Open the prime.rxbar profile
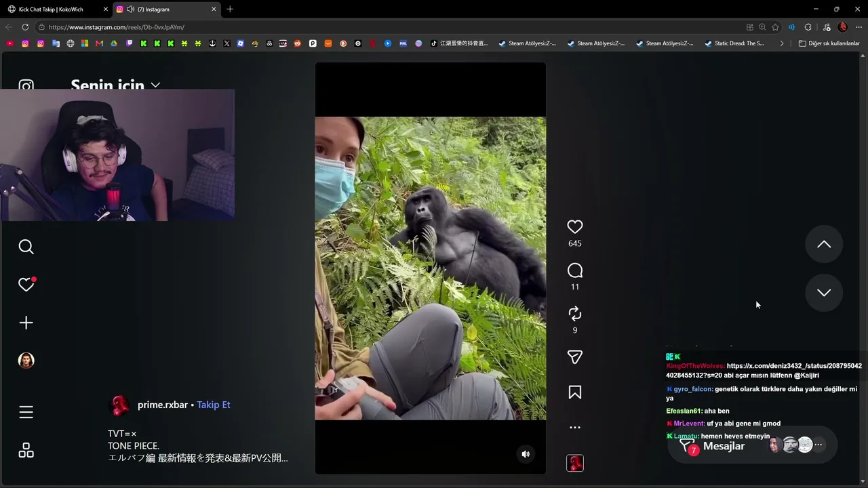 tap(163, 405)
